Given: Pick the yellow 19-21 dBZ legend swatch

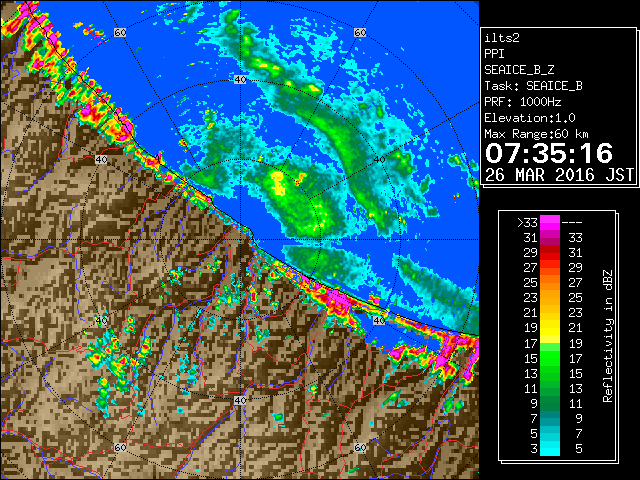Looking at the screenshot, I should [x=550, y=328].
